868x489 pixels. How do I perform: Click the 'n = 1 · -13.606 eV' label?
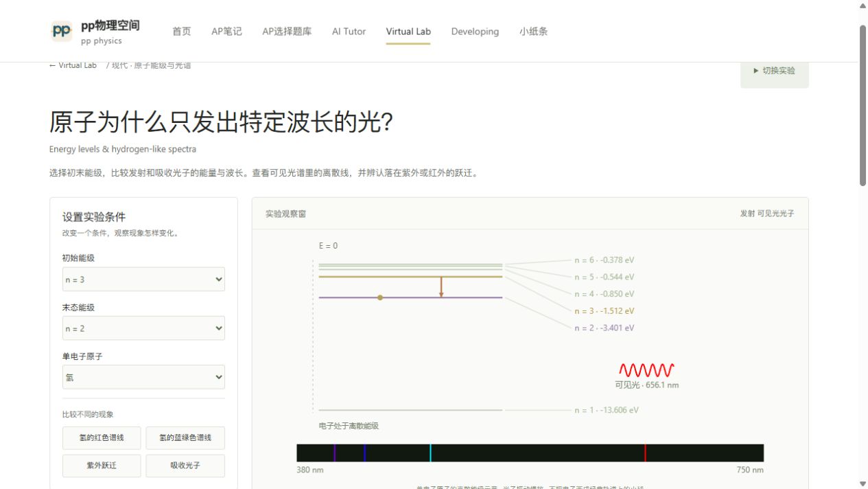click(x=607, y=410)
